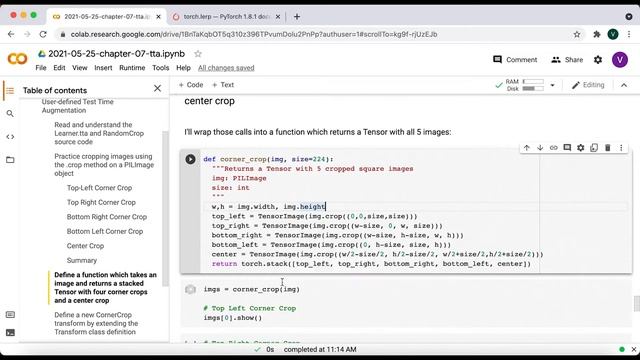
Task: Go to Top Right Corner Crop in contents
Action: pos(101,202)
